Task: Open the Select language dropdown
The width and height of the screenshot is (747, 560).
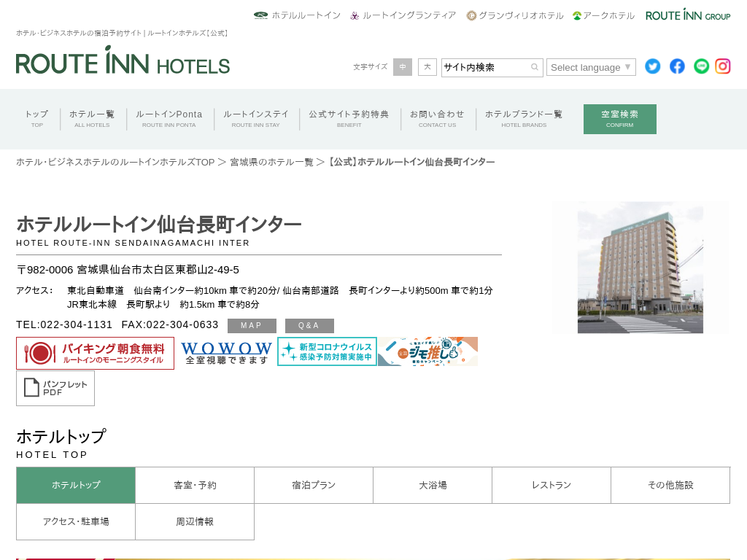Action: tap(591, 67)
